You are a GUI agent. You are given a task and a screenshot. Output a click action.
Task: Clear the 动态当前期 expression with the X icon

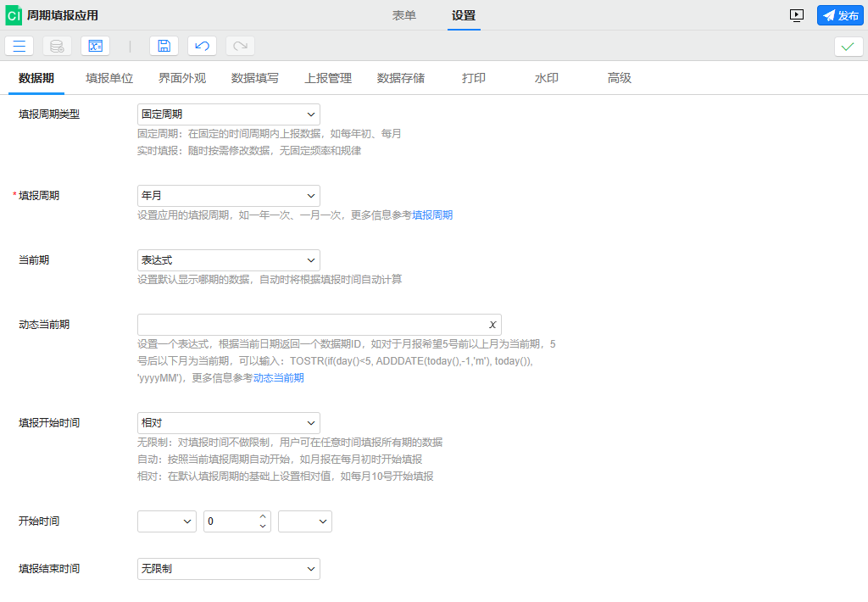coord(492,324)
